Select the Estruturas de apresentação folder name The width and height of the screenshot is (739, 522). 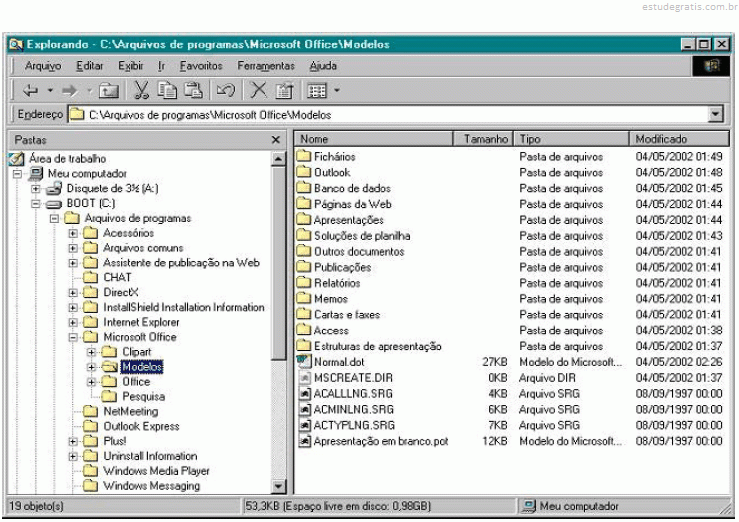[378, 346]
